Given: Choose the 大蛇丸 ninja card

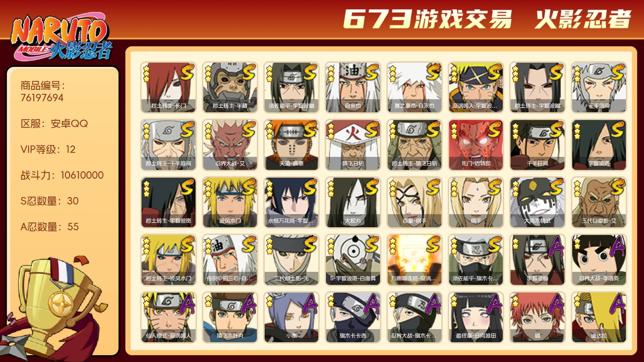Looking at the screenshot, I should 353,202.
